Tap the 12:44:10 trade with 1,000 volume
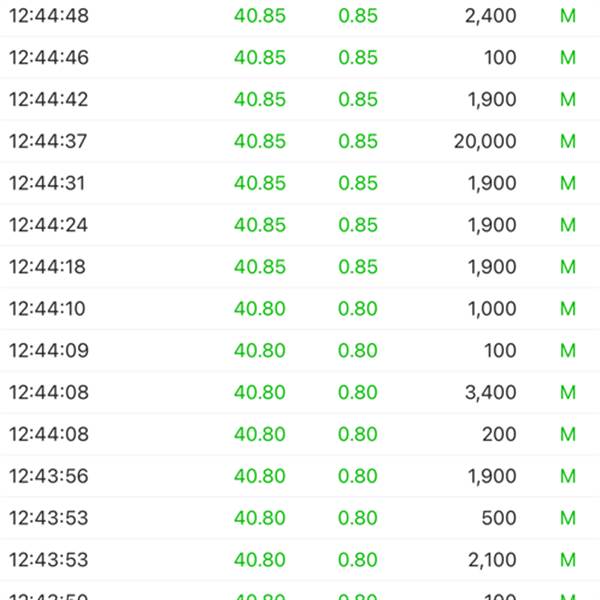This screenshot has width=600, height=600. pos(300,308)
